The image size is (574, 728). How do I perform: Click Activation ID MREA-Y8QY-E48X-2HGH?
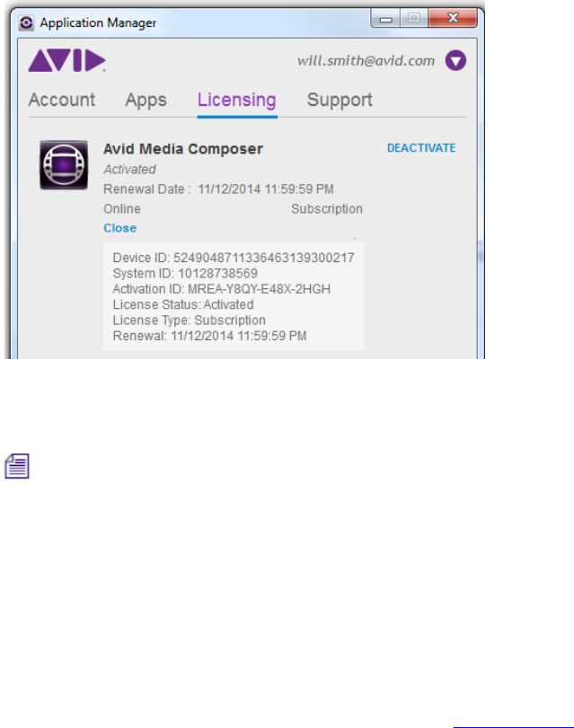point(222,289)
